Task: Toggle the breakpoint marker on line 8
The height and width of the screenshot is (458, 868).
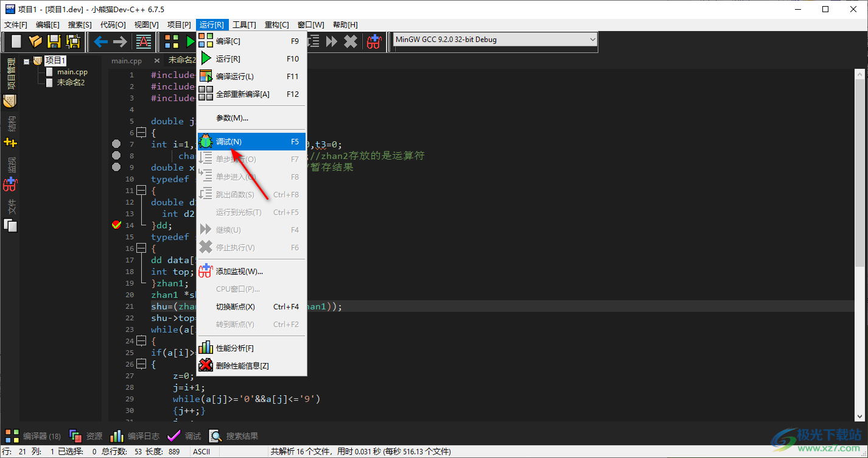Action: 117,156
